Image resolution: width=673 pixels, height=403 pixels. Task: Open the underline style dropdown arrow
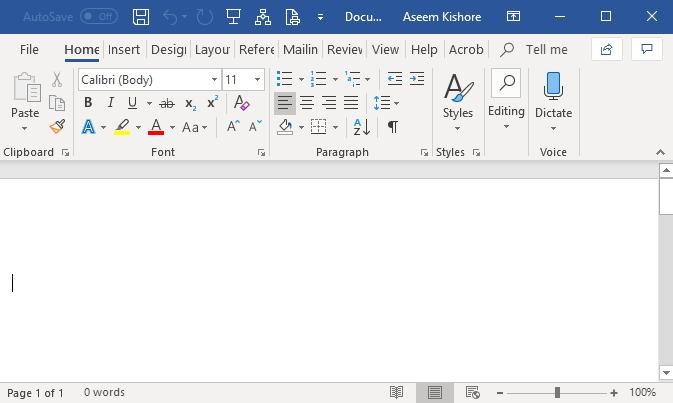149,103
